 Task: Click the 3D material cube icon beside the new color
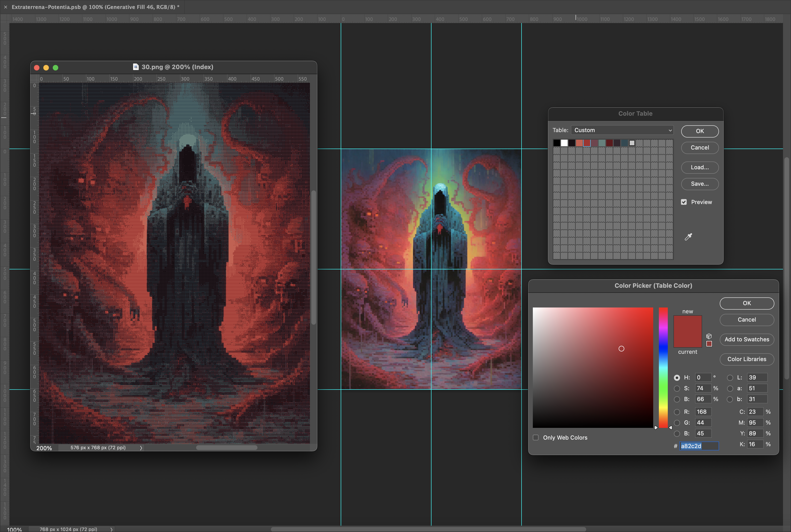pos(709,336)
